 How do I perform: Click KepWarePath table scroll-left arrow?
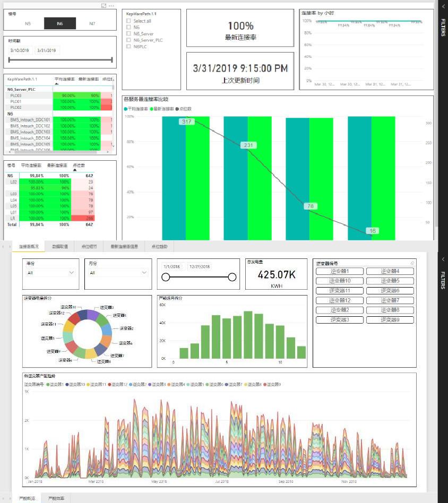coord(10,152)
